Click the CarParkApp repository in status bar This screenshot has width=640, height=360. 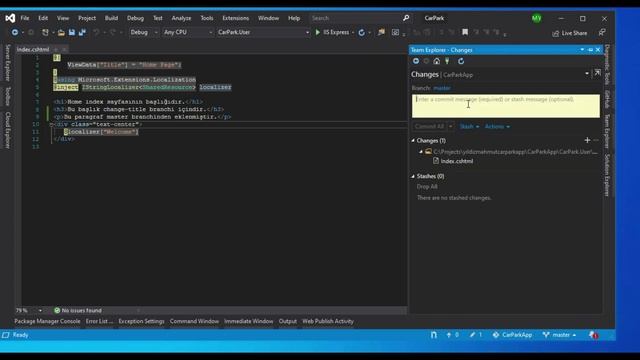512,335
